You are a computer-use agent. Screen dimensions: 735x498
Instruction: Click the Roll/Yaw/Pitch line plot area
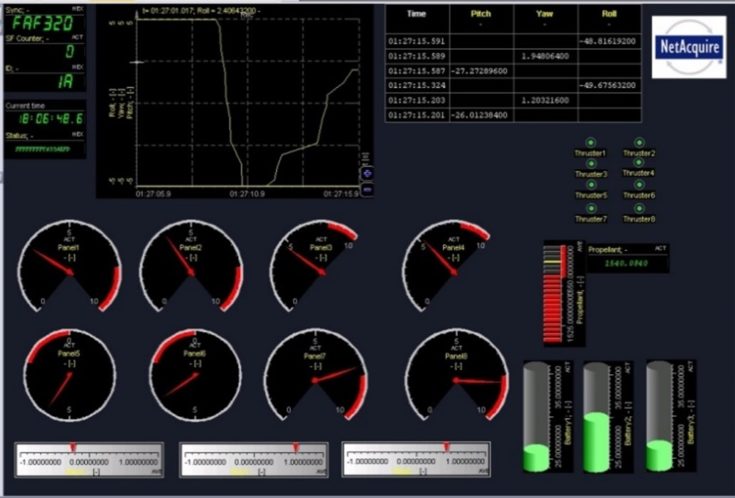click(248, 102)
